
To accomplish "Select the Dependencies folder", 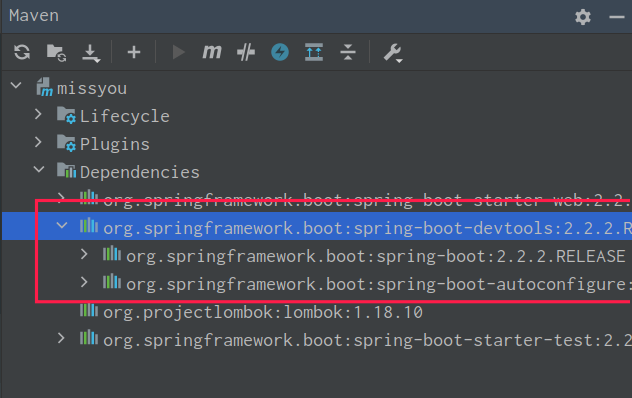I will 317,172.
